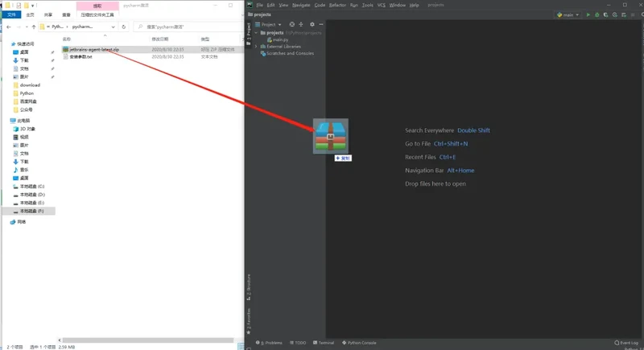Click the locate file target icon in Project panel
Viewport: 644px width, 350px height.
tap(292, 24)
